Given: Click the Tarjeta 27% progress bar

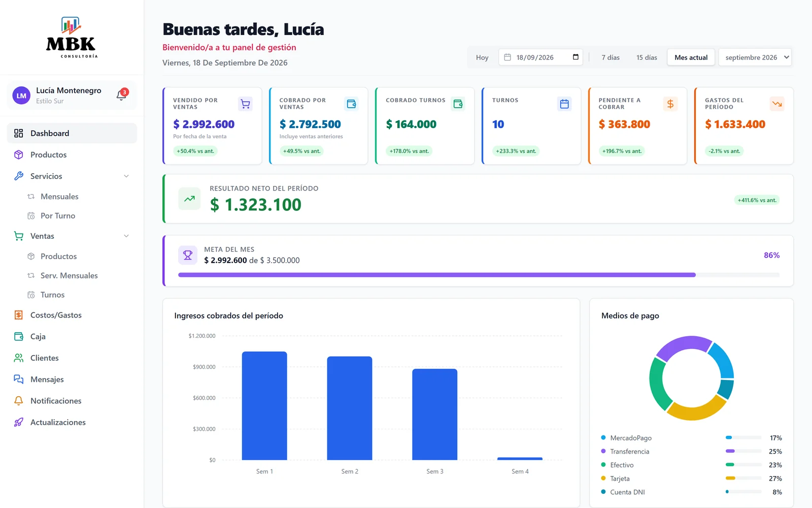Looking at the screenshot, I should pos(743,478).
